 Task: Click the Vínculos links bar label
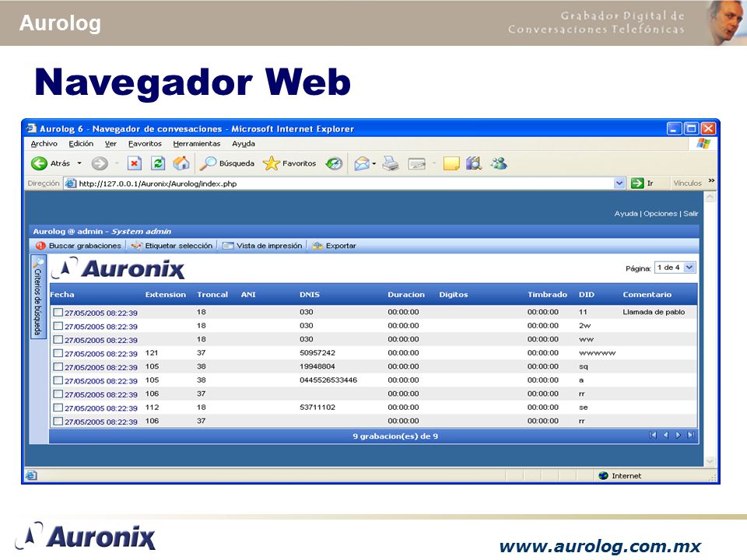coord(687,184)
